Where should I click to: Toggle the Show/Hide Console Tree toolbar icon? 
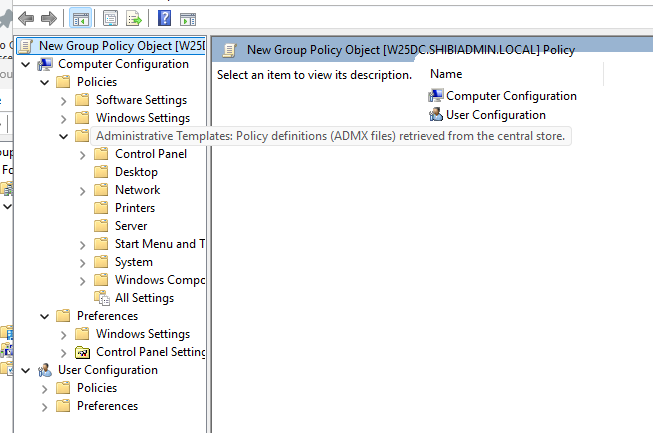80,19
